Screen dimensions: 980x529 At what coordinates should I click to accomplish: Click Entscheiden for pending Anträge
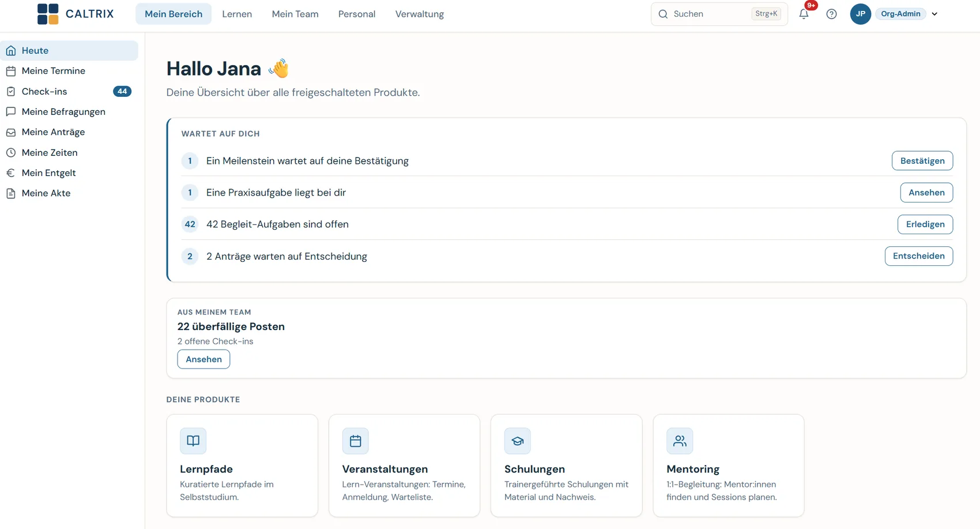pyautogui.click(x=919, y=256)
